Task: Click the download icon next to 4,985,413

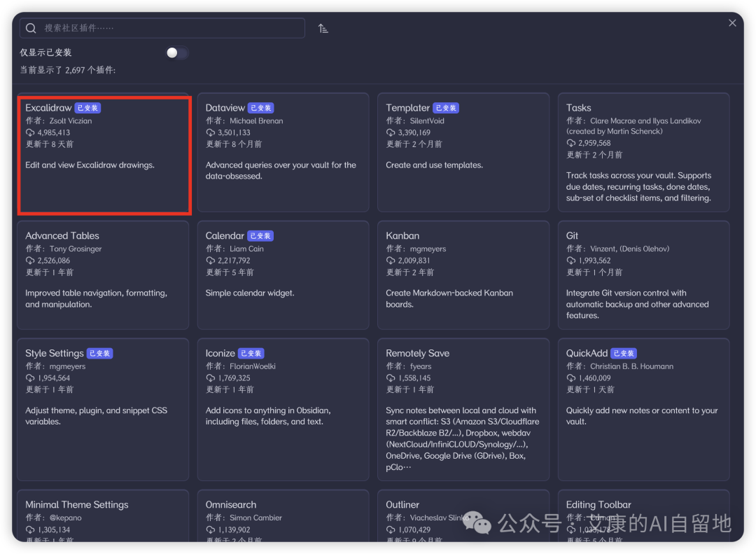Action: coord(30,132)
